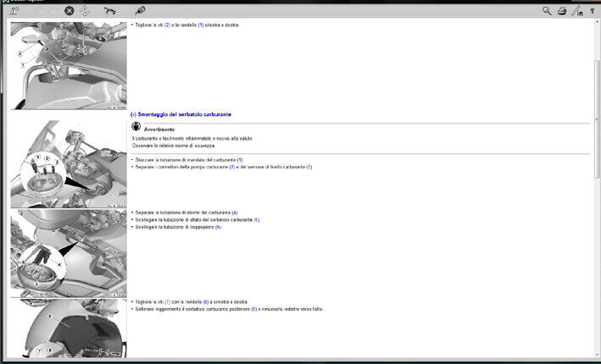Click the navigation tree icon at far left
The image size is (601, 364).
(x=17, y=11)
